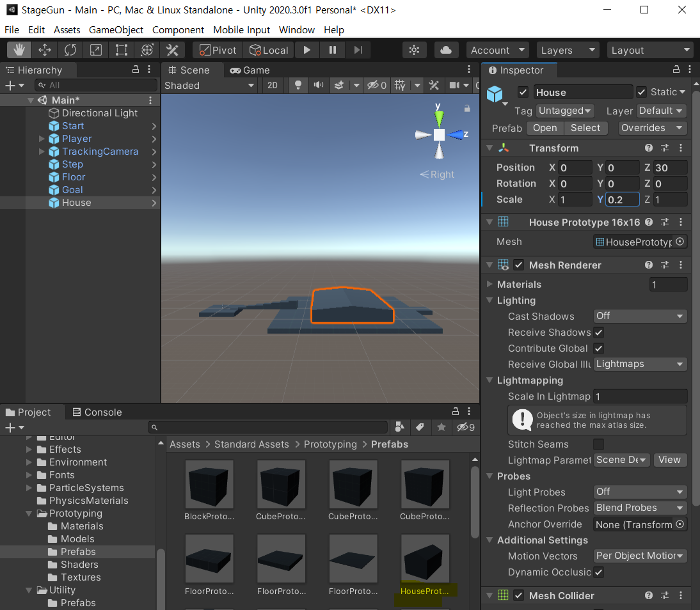This screenshot has height=610, width=700.
Task: Start Play mode
Action: (x=306, y=50)
